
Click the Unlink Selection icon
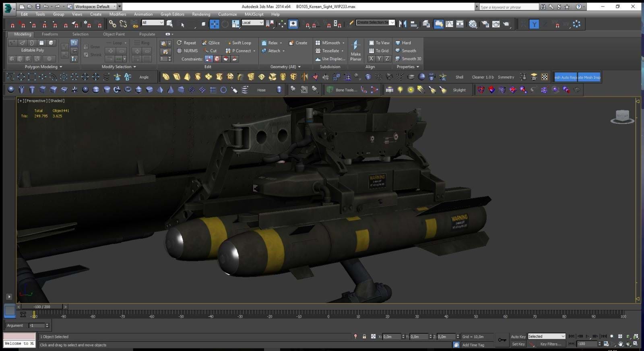123,24
